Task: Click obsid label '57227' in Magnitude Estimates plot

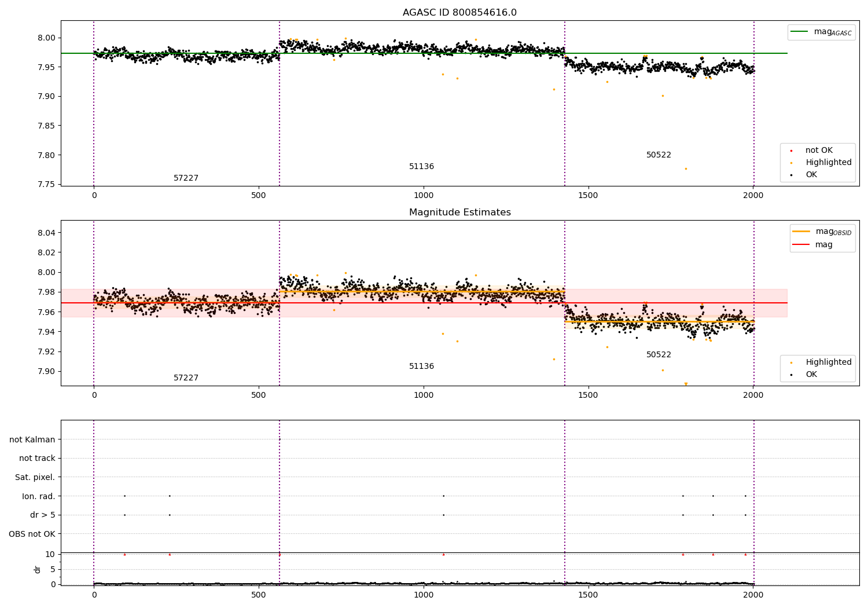Action: pos(186,378)
